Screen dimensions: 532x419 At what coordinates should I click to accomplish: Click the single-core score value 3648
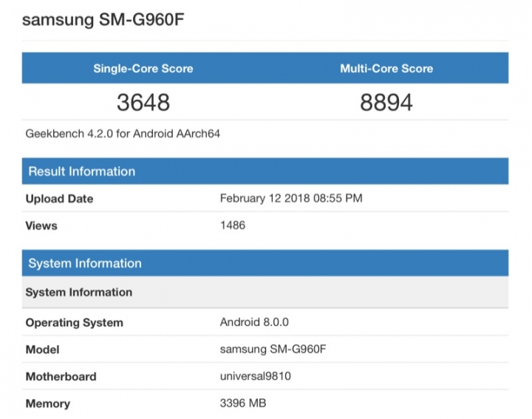pyautogui.click(x=143, y=102)
